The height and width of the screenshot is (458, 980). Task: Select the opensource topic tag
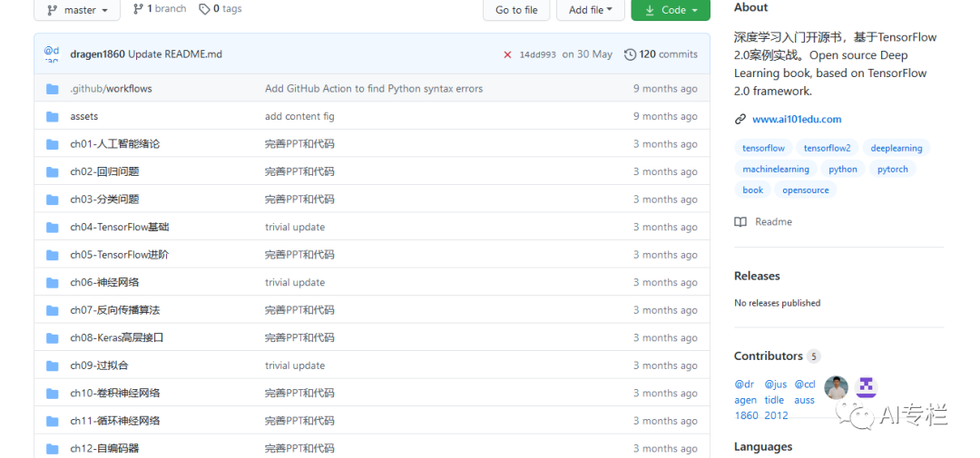pyautogui.click(x=806, y=190)
